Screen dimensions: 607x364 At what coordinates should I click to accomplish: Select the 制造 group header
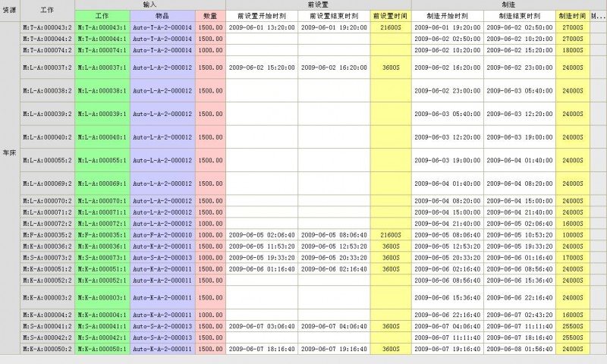(508, 5)
